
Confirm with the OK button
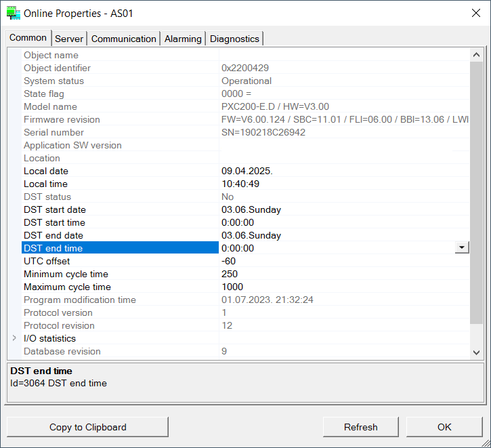(x=444, y=427)
